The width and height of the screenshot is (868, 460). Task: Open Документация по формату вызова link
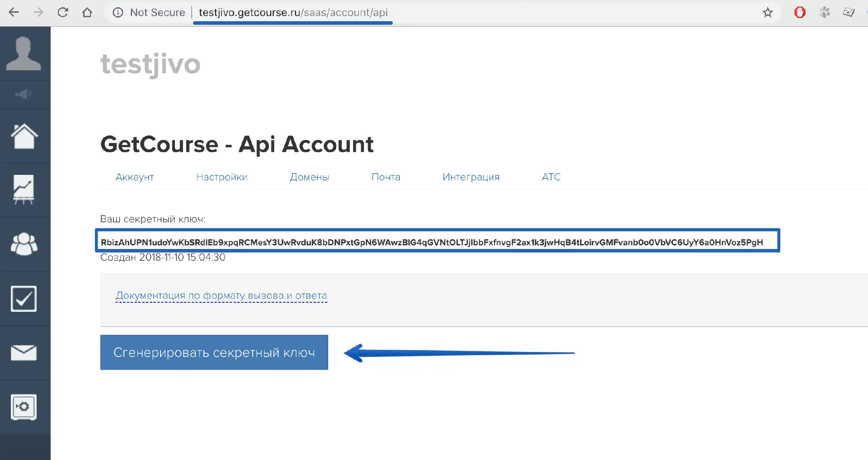[x=221, y=296]
